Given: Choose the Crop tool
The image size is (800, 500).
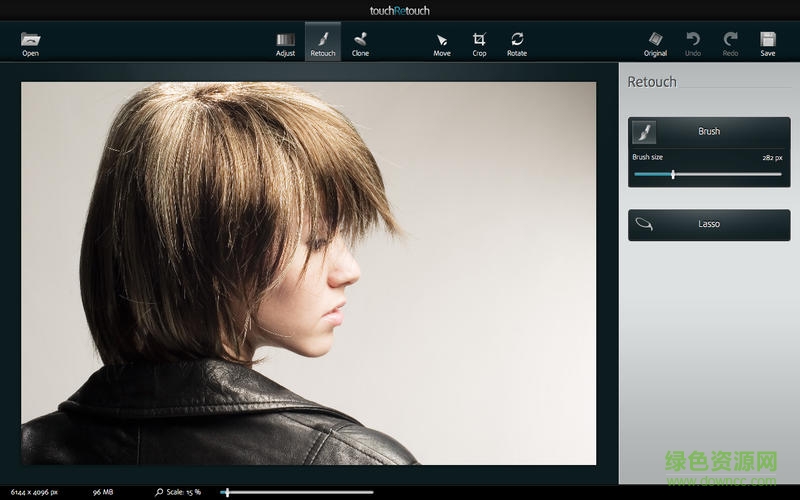Looking at the screenshot, I should pos(479,42).
